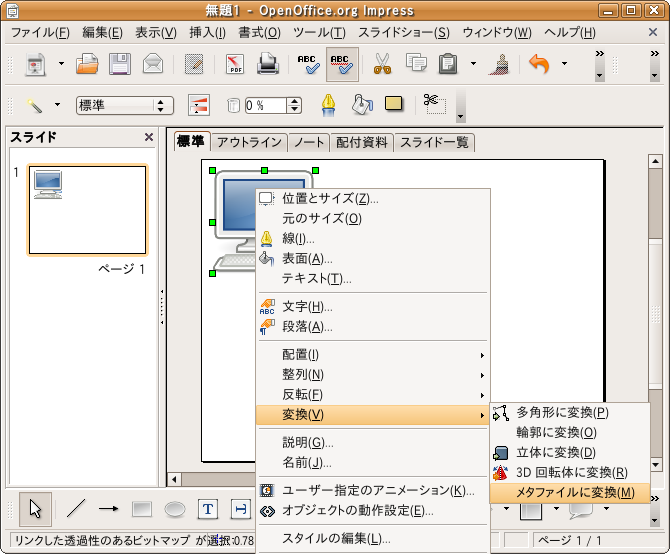
Task: Copy selection with the copy icon
Action: (416, 63)
